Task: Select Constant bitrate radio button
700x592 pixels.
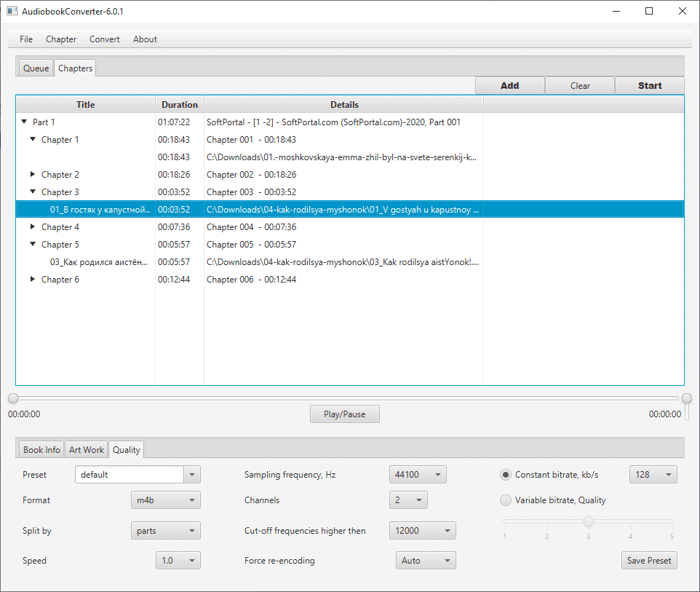Action: [x=506, y=475]
